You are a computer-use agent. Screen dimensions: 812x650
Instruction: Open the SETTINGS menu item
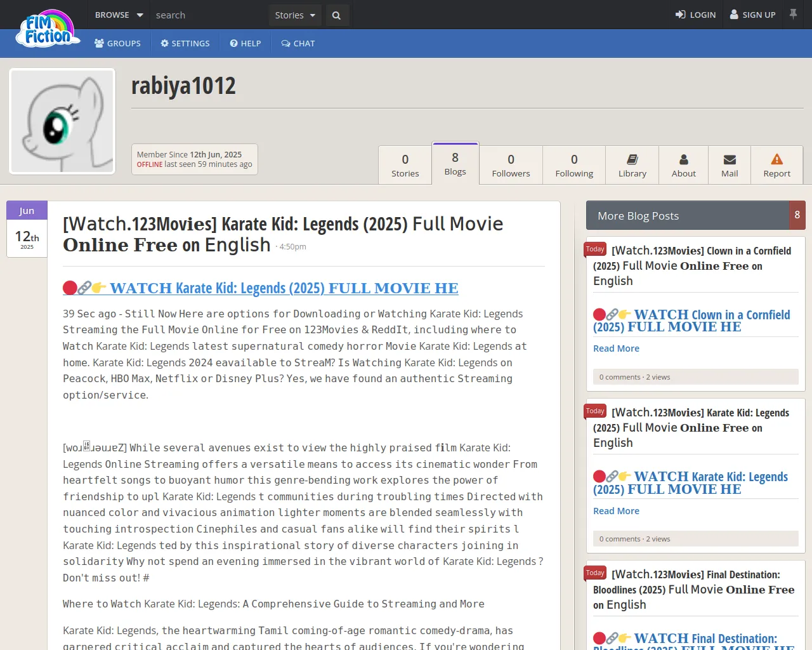tap(185, 43)
